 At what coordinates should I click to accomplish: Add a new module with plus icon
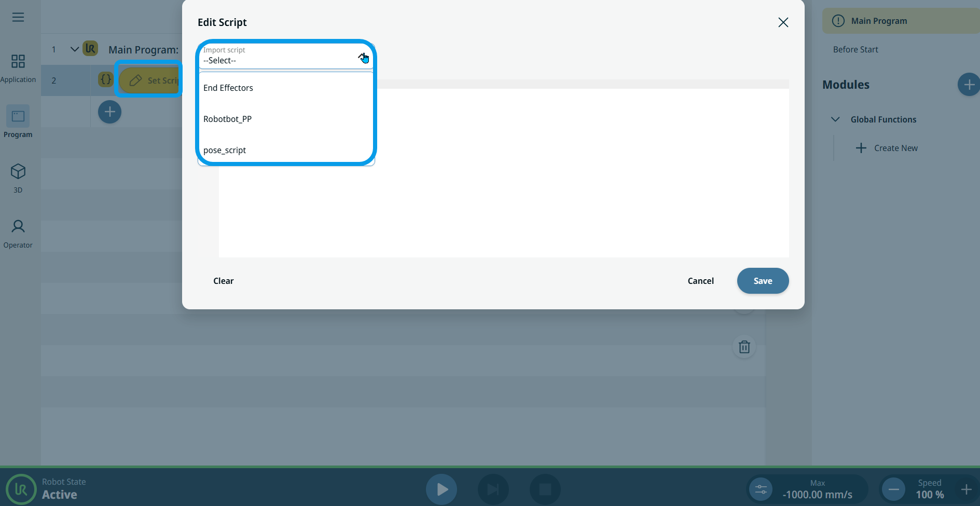[968, 85]
